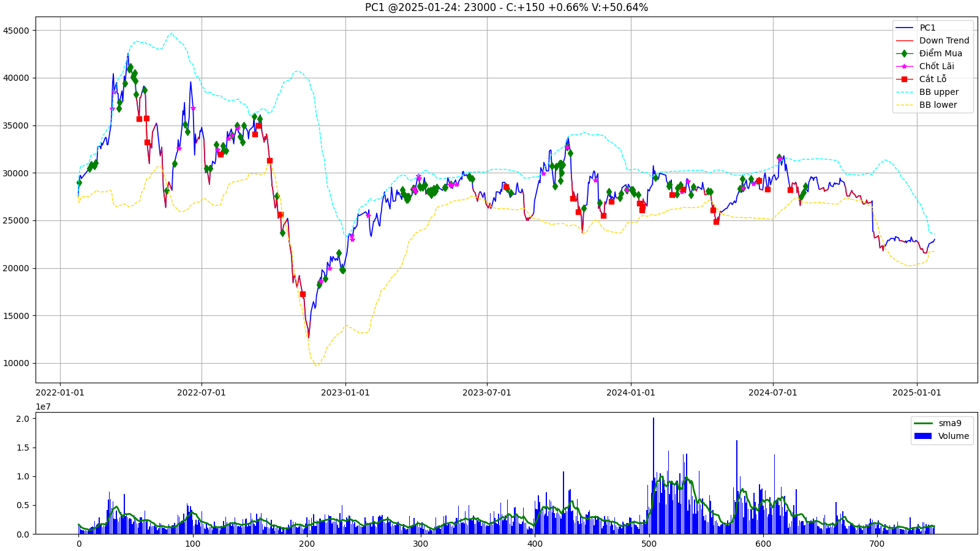980x551 pixels.
Task: Click the 25000 price axis label
Action: coord(17,220)
